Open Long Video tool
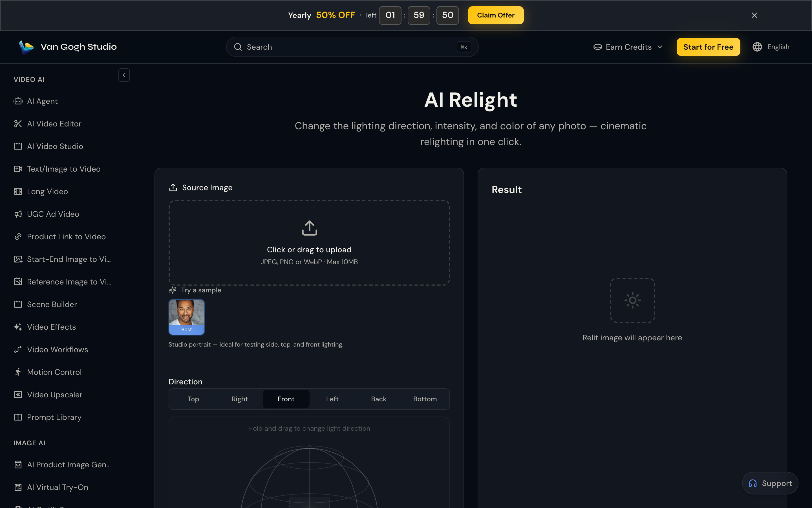 [41, 191]
